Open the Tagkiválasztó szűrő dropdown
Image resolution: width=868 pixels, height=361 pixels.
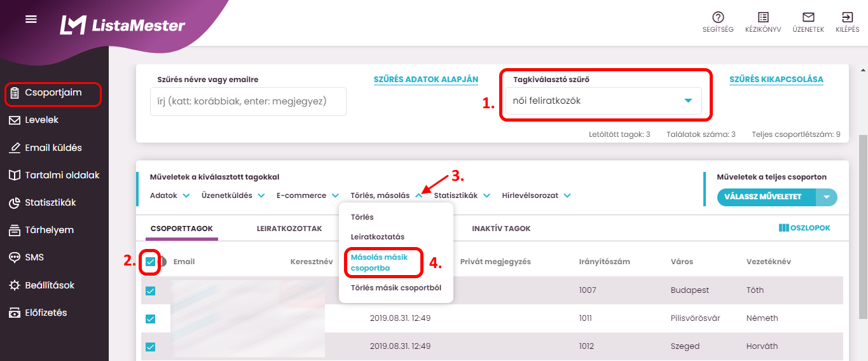(x=603, y=101)
